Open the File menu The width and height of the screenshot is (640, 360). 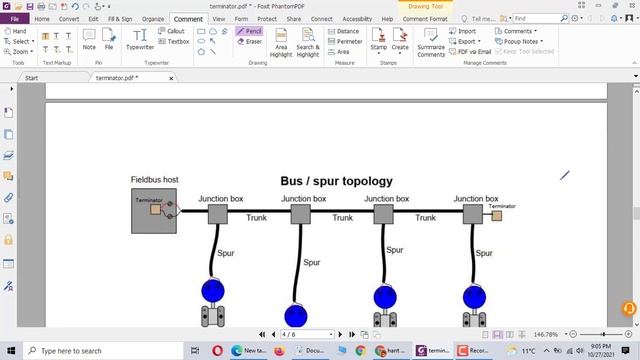point(14,19)
